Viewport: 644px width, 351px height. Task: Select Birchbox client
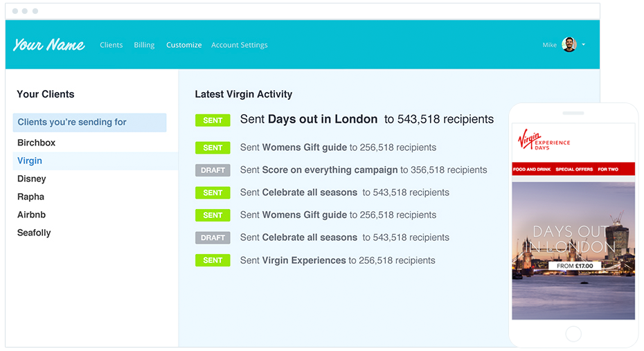coord(36,143)
